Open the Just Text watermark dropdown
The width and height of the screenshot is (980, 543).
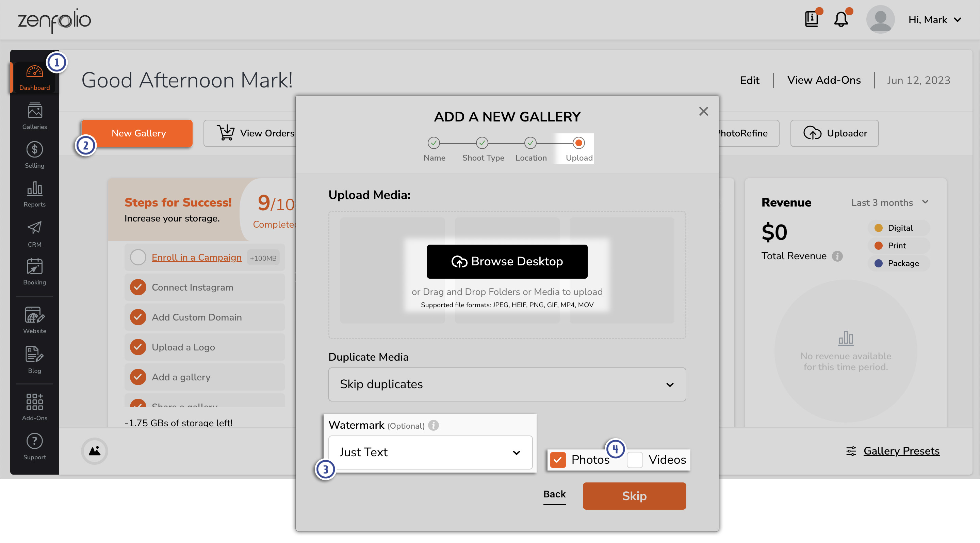tap(430, 452)
